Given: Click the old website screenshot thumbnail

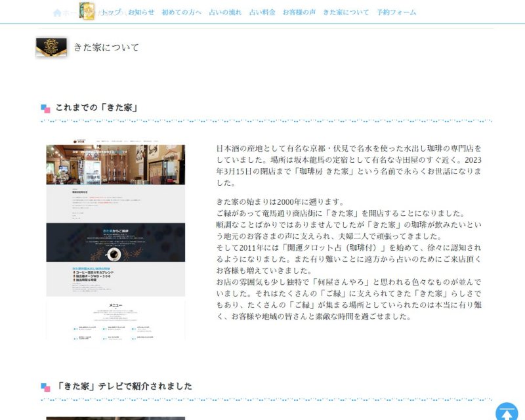Looking at the screenshot, I should pyautogui.click(x=115, y=241).
